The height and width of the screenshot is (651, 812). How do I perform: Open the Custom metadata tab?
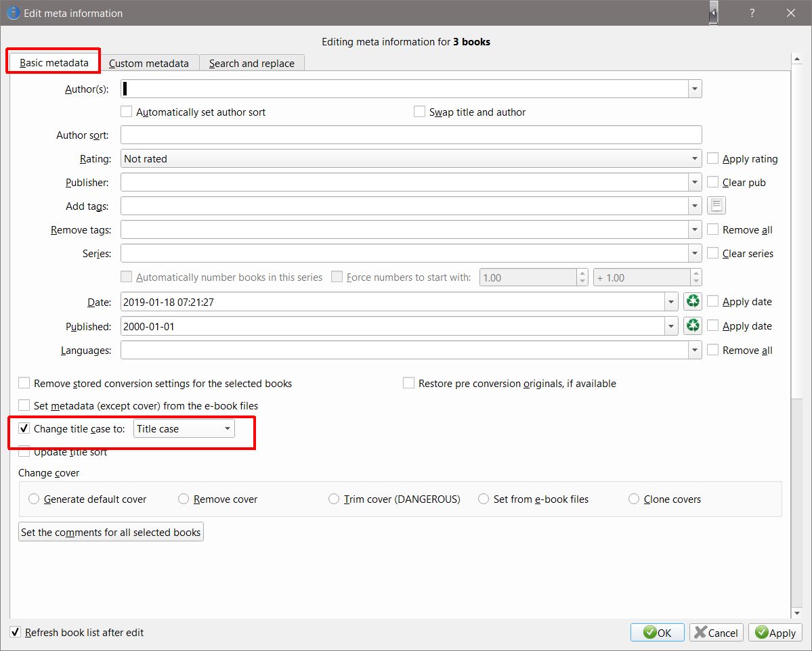pos(148,63)
